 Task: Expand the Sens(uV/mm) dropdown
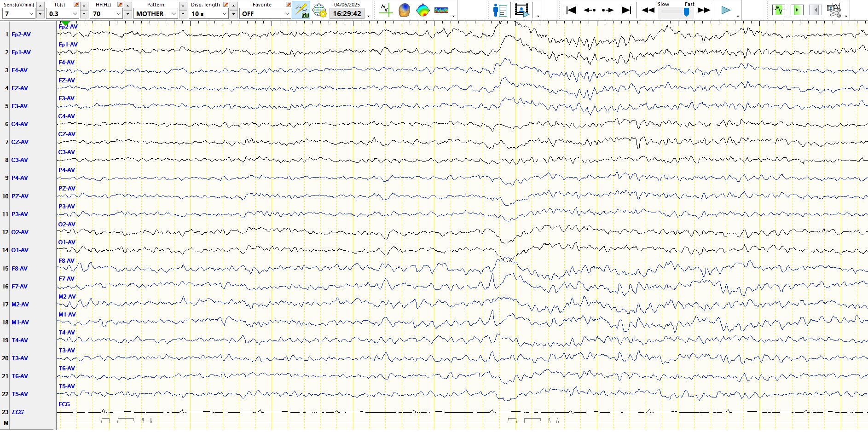click(x=31, y=14)
